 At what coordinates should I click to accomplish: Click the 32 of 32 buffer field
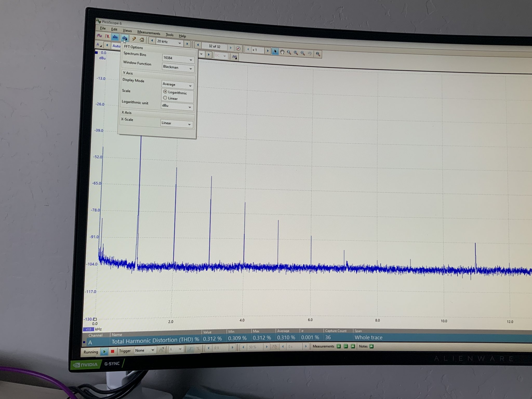pos(214,46)
